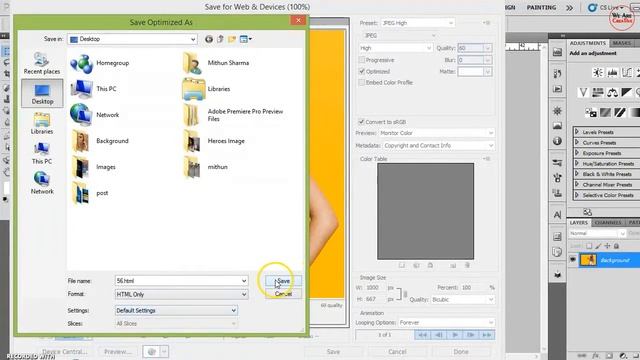The height and width of the screenshot is (360, 640).
Task: Choose This PC in the places sidebar
Action: 42,153
